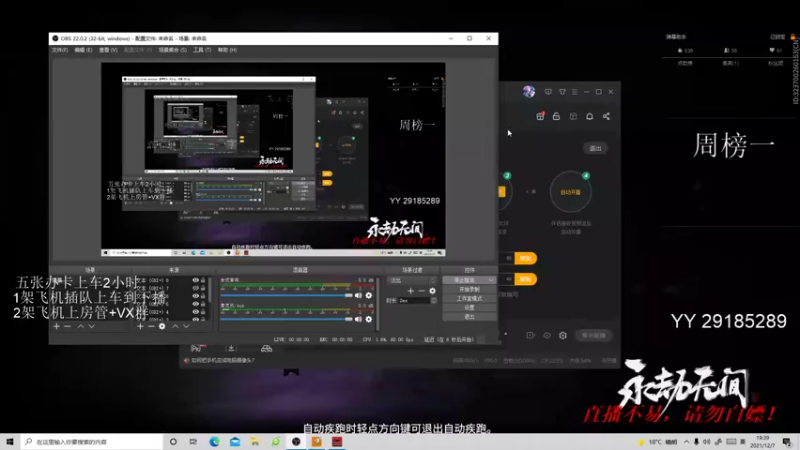Adjust the microphone volume slider
800x450 pixels.
pyautogui.click(x=286, y=319)
